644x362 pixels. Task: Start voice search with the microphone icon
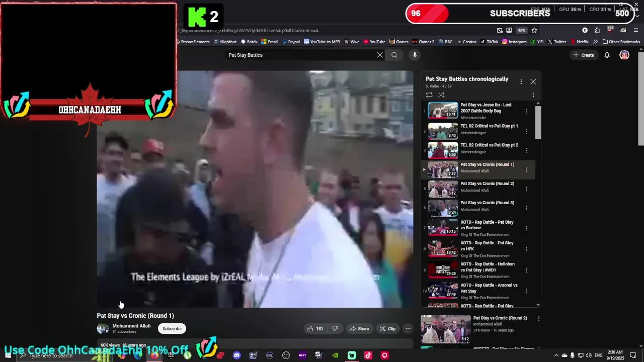point(415,55)
